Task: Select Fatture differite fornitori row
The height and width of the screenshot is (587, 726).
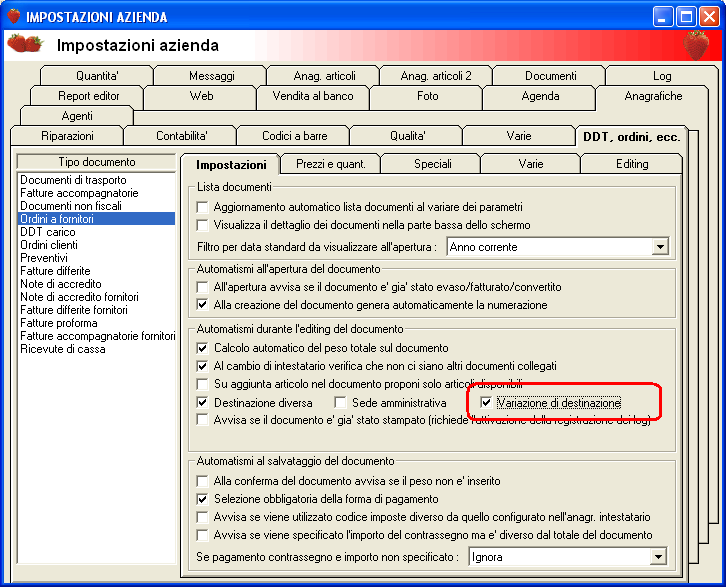Action: [97, 310]
